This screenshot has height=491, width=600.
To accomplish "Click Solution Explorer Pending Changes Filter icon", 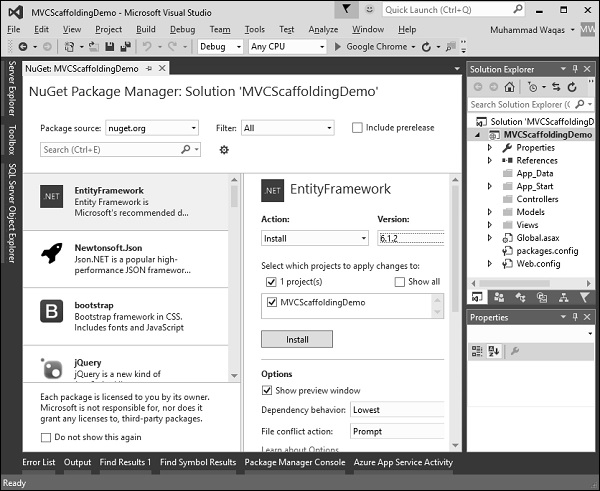I will coord(532,87).
